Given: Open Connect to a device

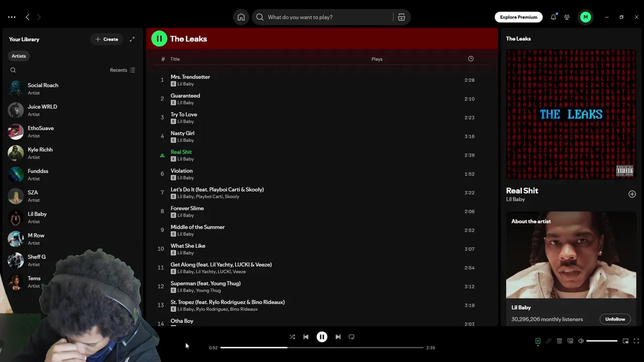Looking at the screenshot, I should point(570,341).
